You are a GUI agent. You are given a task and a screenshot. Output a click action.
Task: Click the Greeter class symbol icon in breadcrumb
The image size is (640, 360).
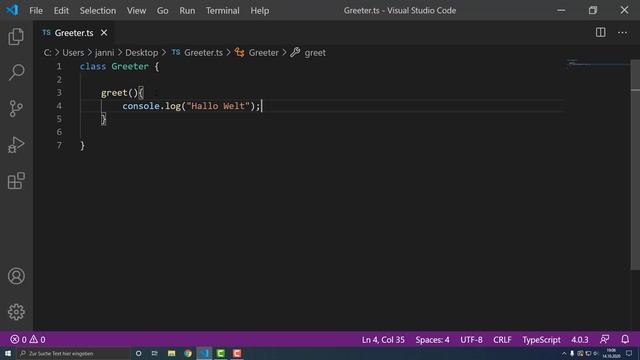(240, 52)
